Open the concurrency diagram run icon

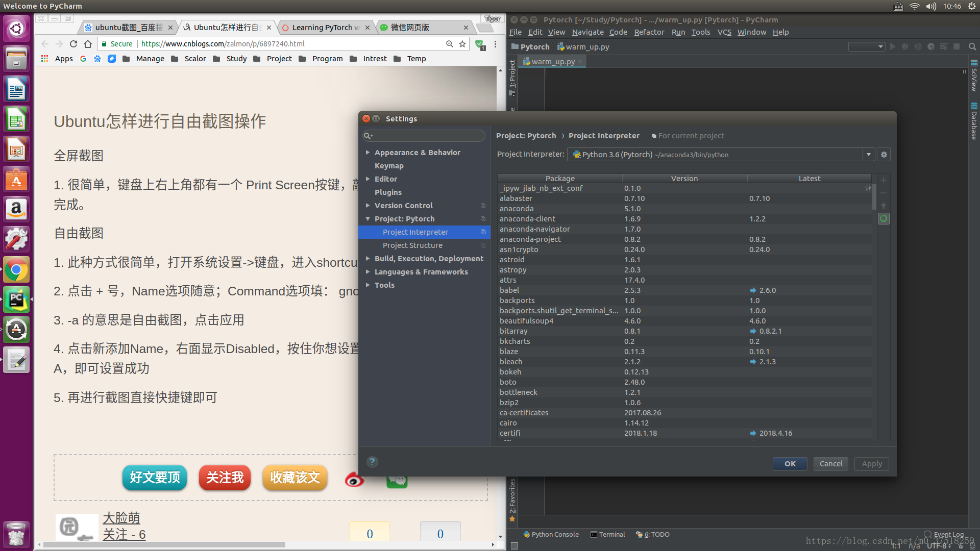pos(944,46)
